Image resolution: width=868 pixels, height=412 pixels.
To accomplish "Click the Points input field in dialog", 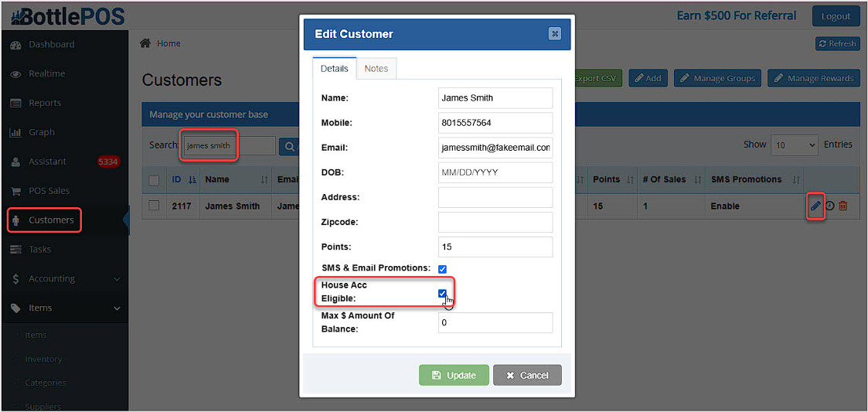I will [495, 247].
